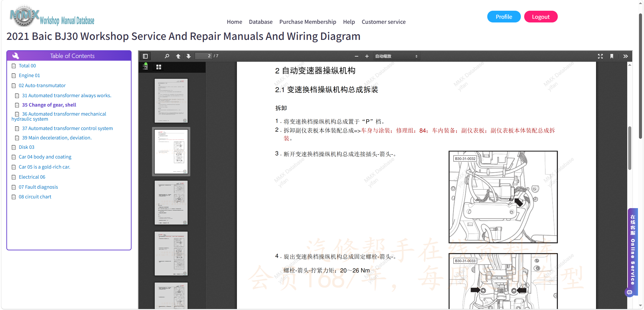
Task: Select the highlighted page 2 thumbnail
Action: (171, 151)
